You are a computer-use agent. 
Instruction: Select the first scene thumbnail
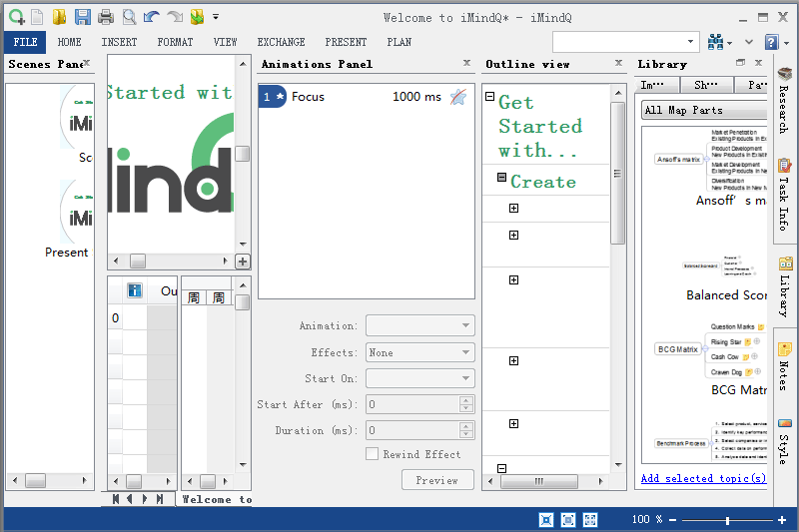click(77, 118)
